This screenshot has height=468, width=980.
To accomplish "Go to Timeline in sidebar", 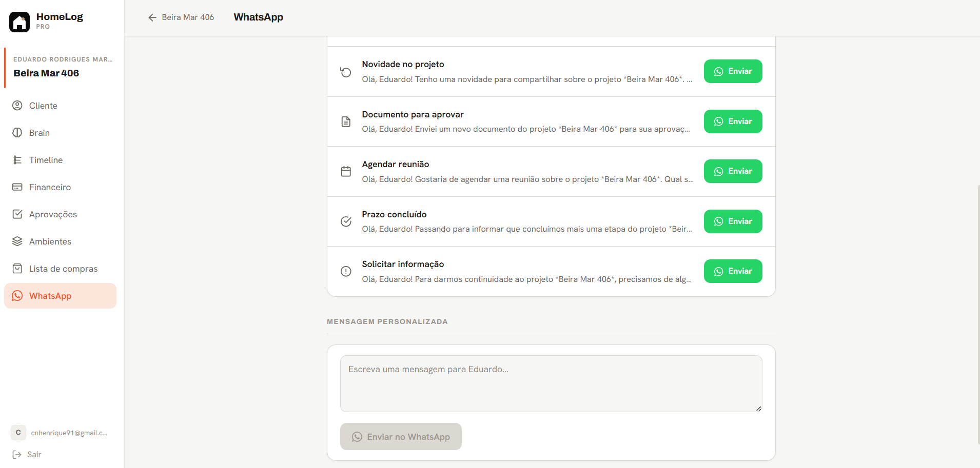I will click(x=61, y=160).
